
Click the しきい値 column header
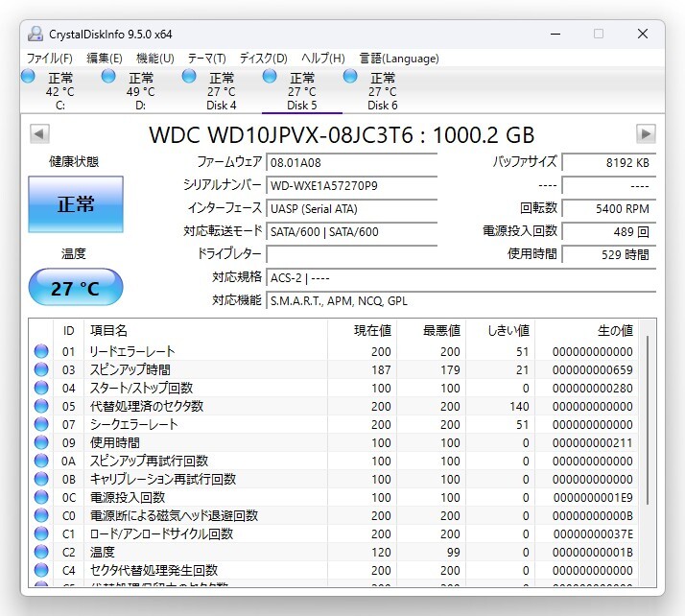(x=501, y=331)
